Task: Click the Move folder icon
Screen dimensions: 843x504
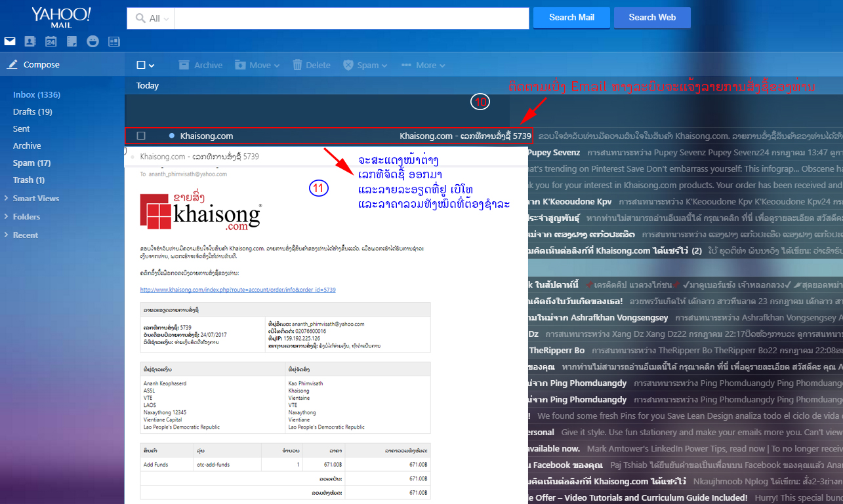Action: (x=241, y=65)
